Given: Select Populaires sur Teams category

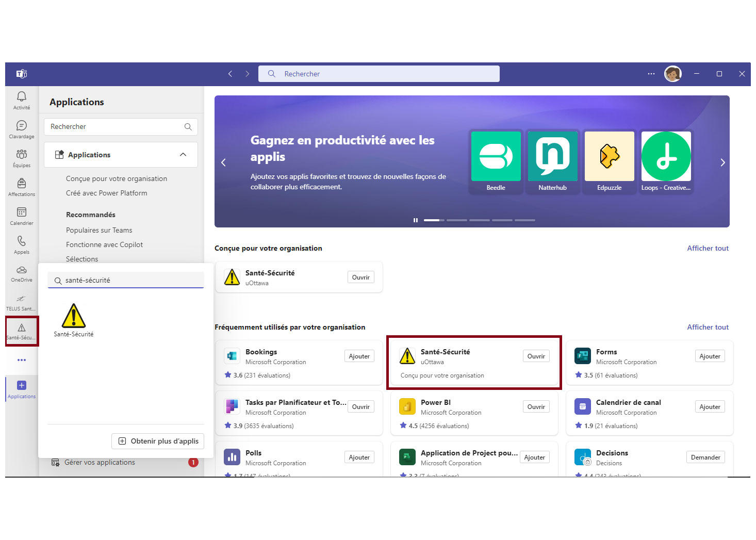Looking at the screenshot, I should (99, 230).
